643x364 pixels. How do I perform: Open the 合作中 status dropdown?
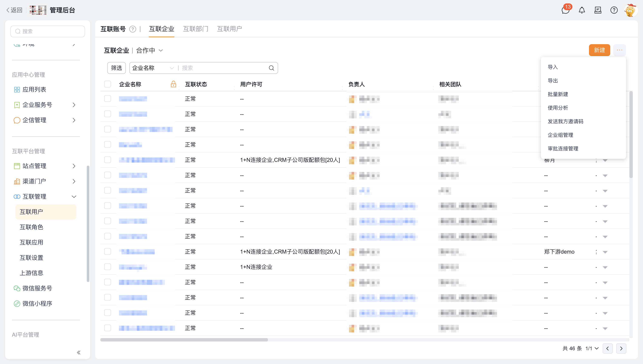[150, 51]
